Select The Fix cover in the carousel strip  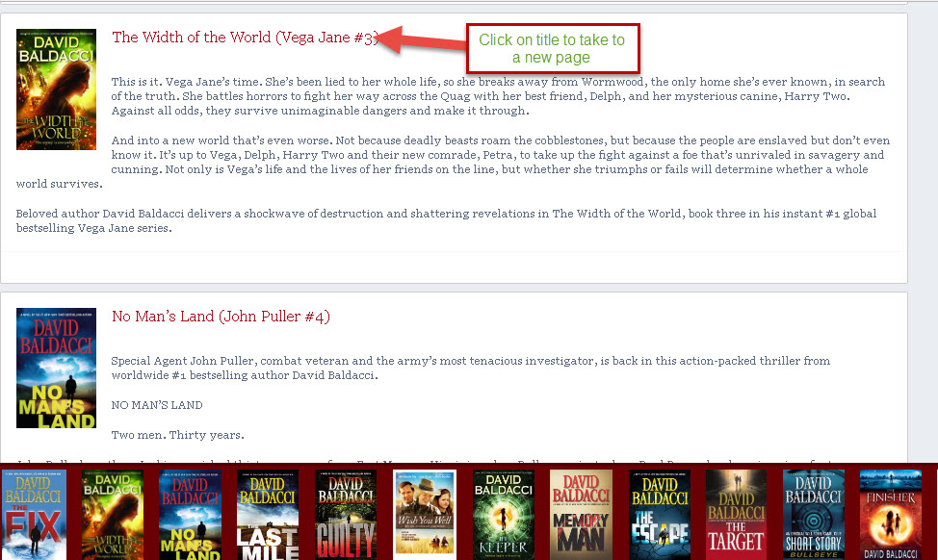[34, 515]
